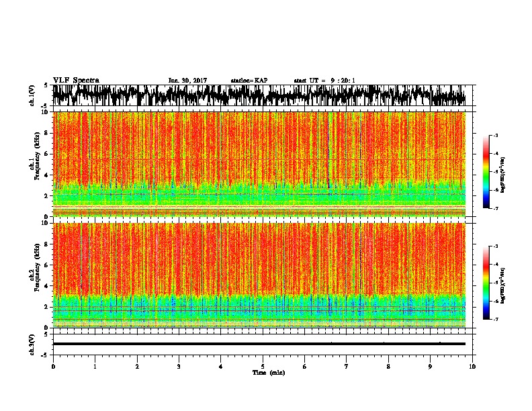Click the ch.2 colorbar -7 value
Image resolution: width=532 pixels, height=411 pixels.
point(495,320)
